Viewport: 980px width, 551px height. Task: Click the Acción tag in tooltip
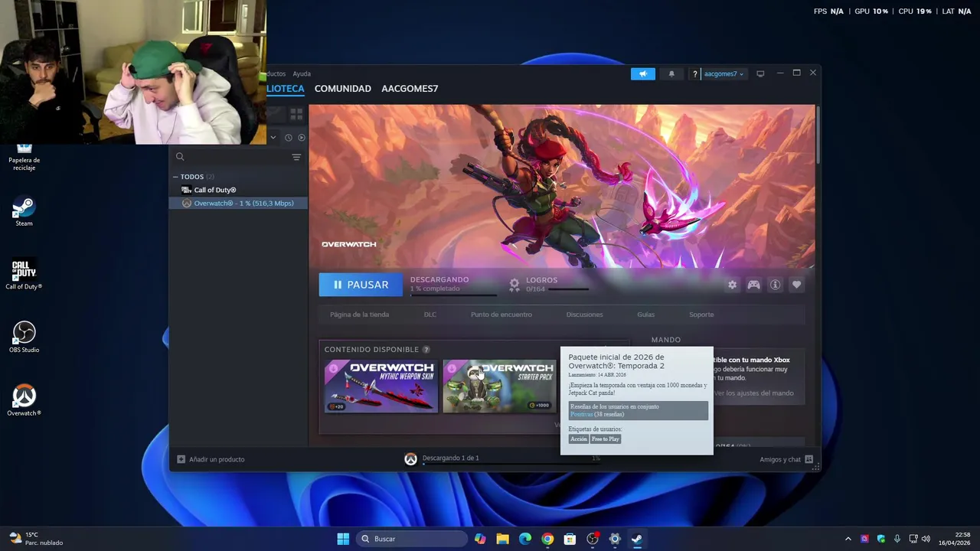579,439
